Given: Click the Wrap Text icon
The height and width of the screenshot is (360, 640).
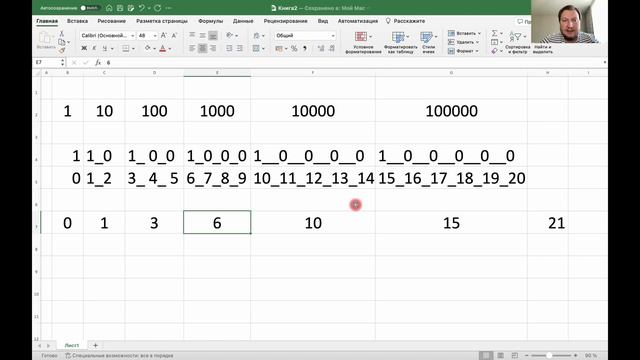Looking at the screenshot, I should [x=256, y=36].
